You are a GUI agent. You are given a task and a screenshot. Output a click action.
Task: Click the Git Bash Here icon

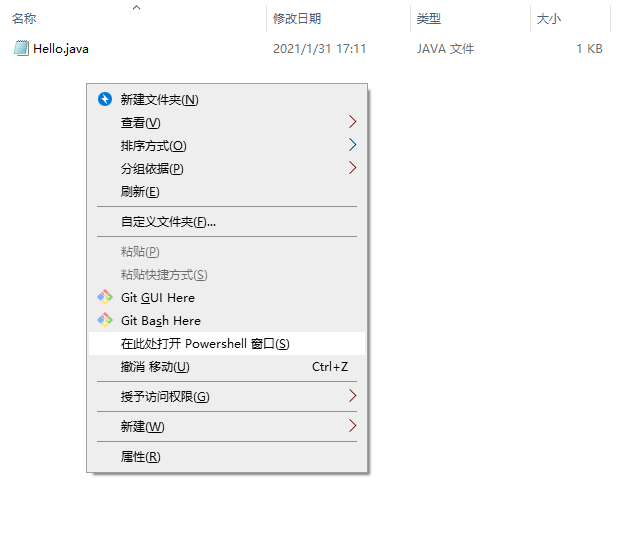[x=105, y=320]
